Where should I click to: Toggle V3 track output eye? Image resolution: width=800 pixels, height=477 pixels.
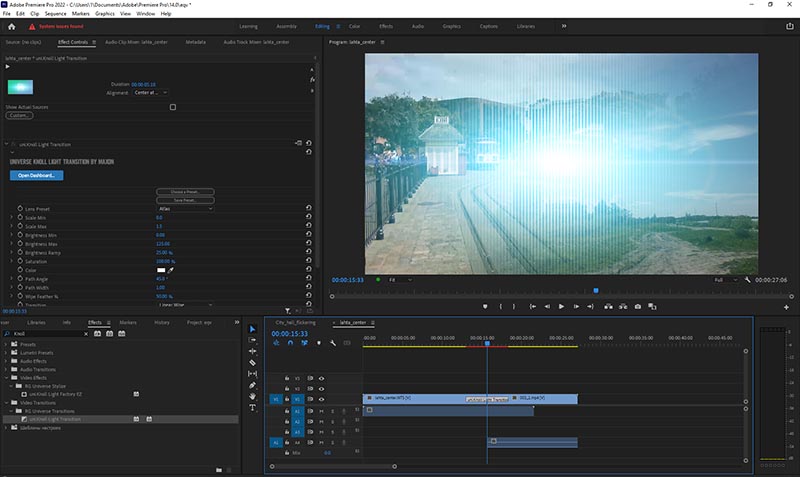(x=321, y=379)
